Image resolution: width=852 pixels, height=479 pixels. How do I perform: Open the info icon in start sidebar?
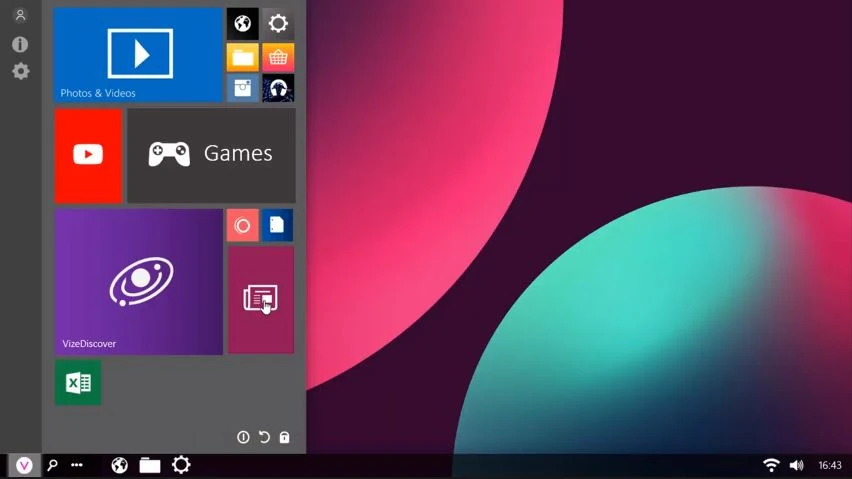(x=20, y=44)
